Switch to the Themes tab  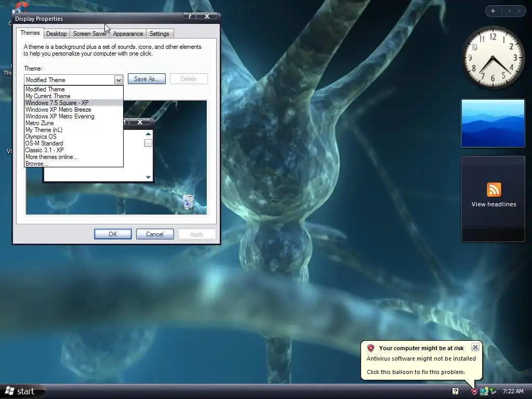pos(30,33)
